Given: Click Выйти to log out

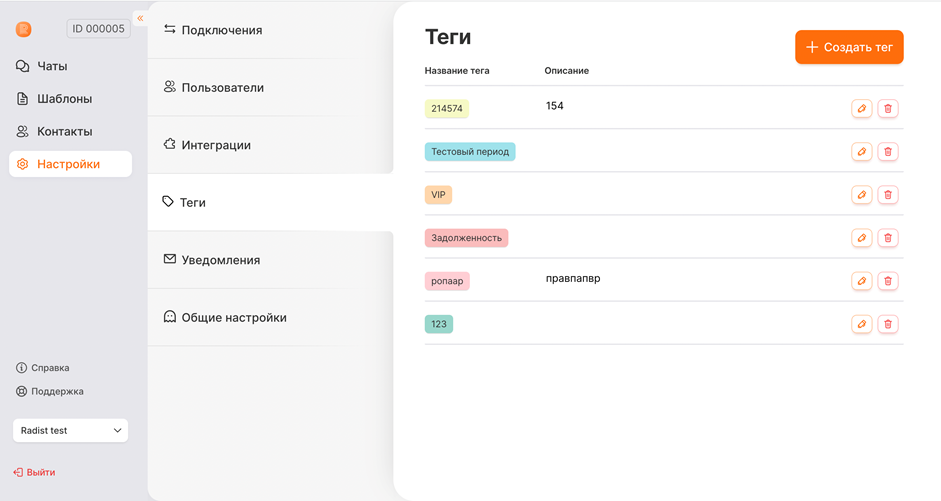Looking at the screenshot, I should (34, 472).
